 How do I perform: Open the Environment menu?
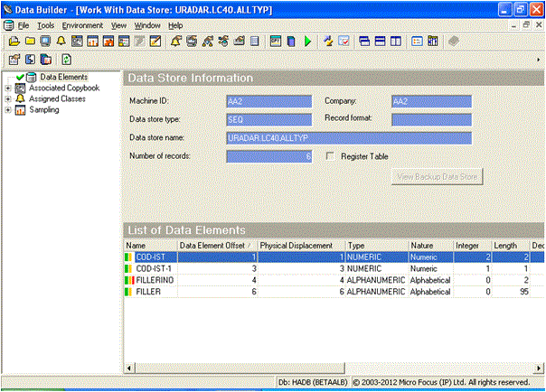click(x=82, y=25)
